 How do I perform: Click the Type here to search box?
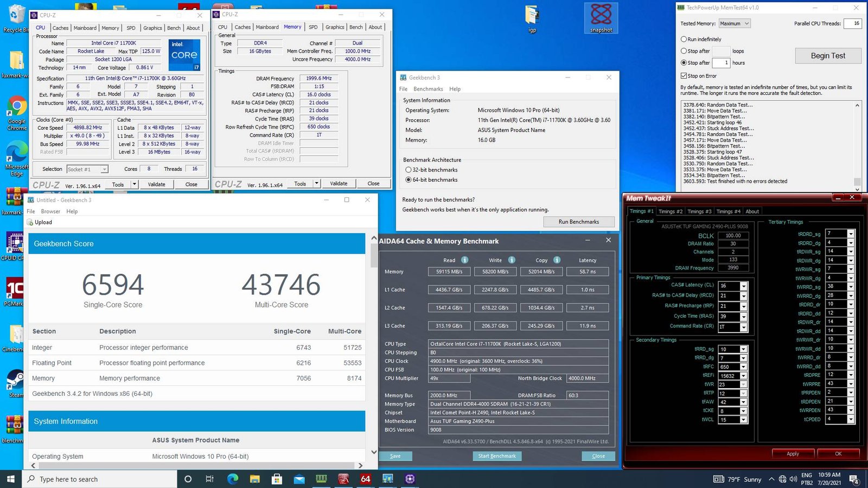tap(100, 479)
